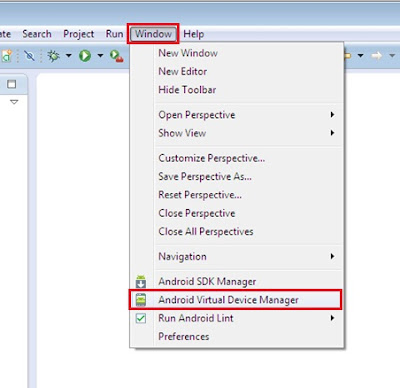Open the Search menu

tap(37, 34)
